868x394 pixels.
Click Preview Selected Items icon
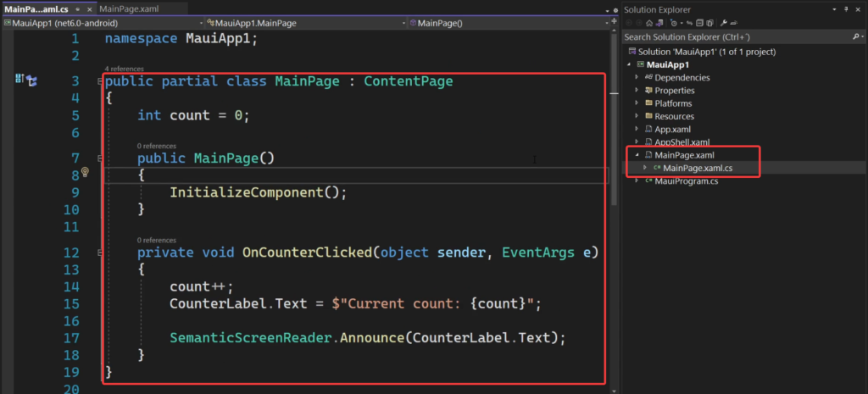733,23
